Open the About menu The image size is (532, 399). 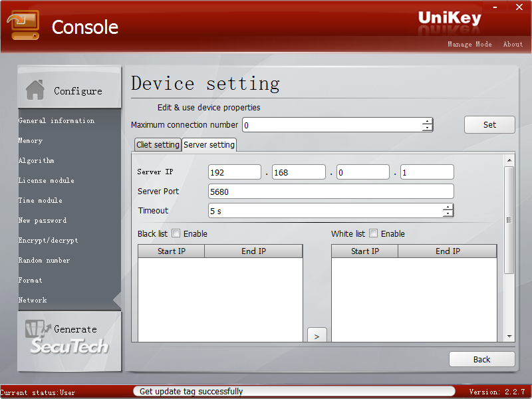[513, 44]
